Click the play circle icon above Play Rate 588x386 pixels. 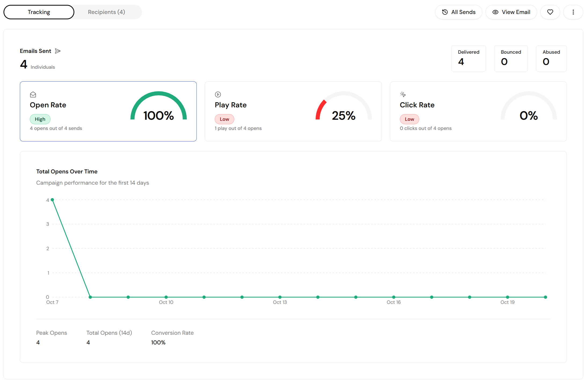pos(218,94)
